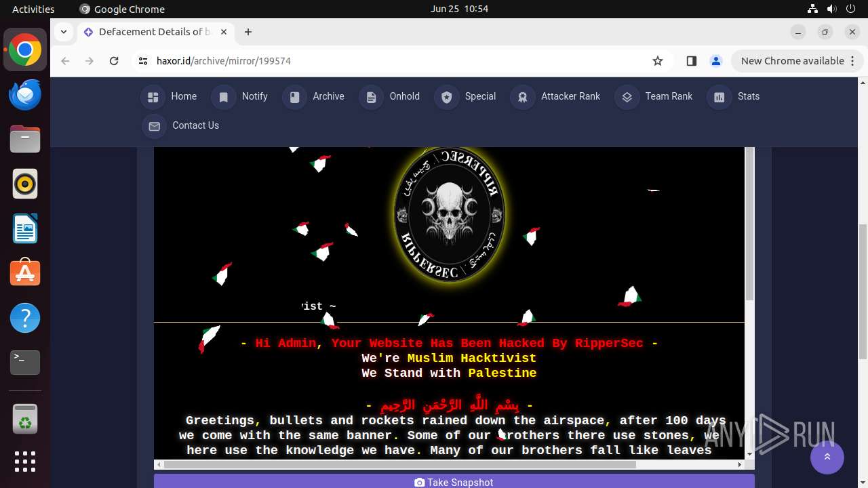This screenshot has width=868, height=488.
Task: Open Chrome profile menu
Action: pyautogui.click(x=716, y=61)
